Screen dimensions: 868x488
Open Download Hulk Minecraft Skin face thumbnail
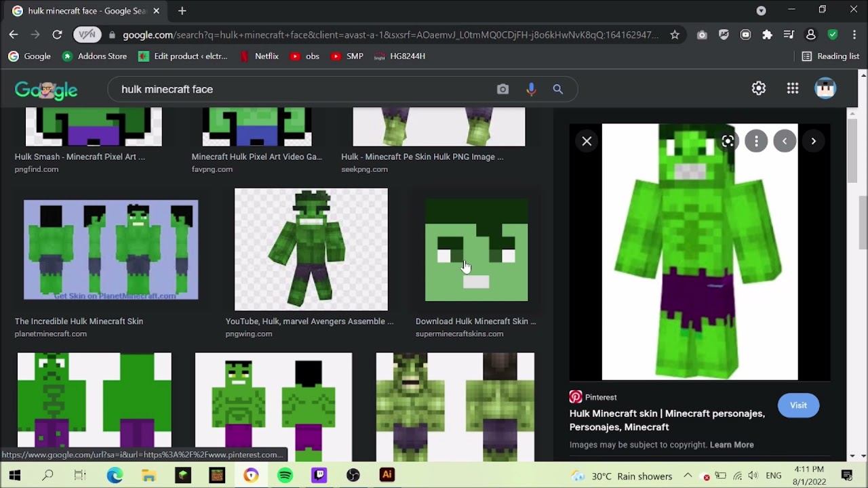(x=476, y=249)
